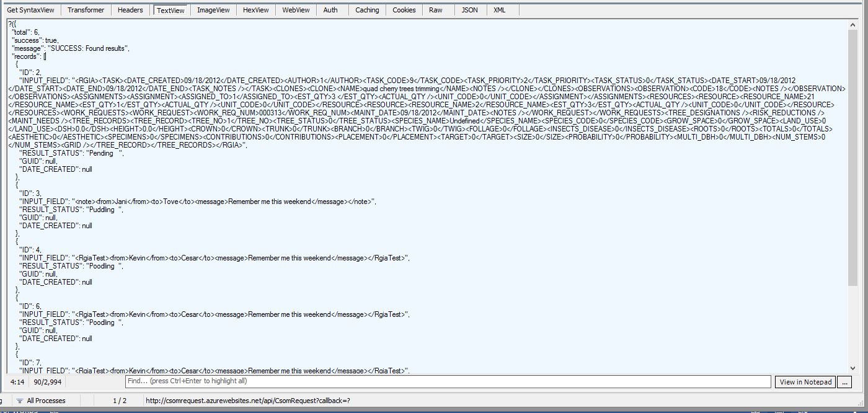Click the vertical scrollbar track
Screen dimensions: 868x413
point(854,322)
